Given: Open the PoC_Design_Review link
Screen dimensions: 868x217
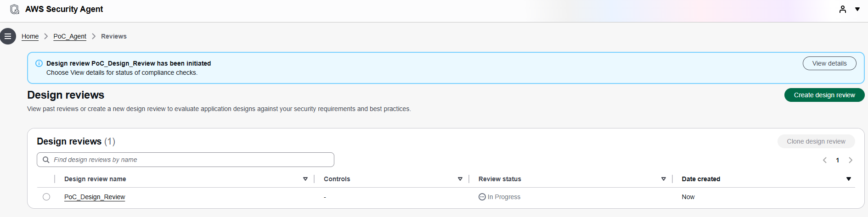Looking at the screenshot, I should (95, 197).
